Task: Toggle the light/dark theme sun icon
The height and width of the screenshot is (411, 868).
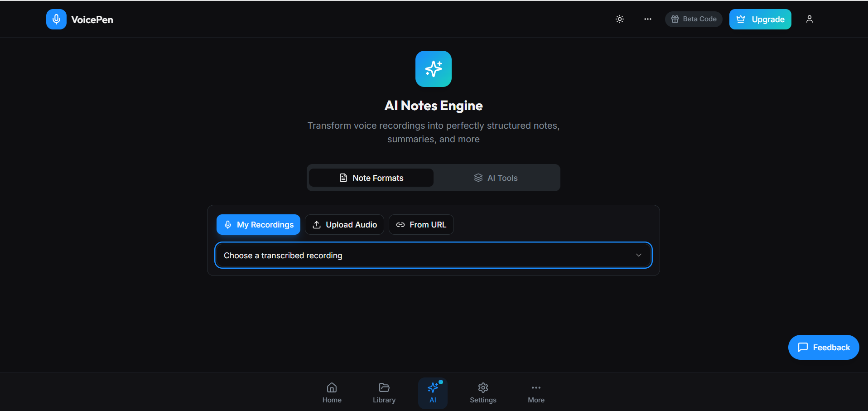Action: point(620,19)
